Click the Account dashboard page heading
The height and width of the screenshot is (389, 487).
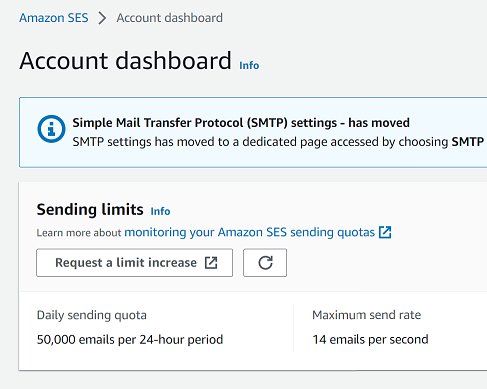pos(125,61)
